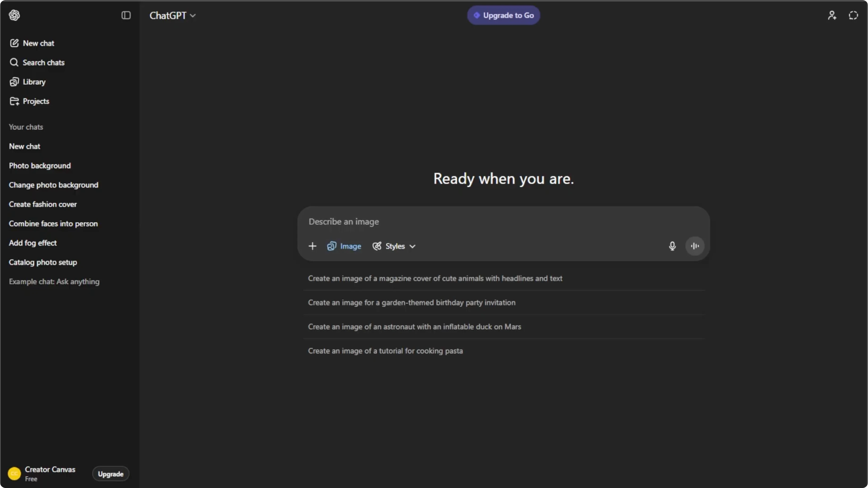Click the Projects folder icon

14,101
